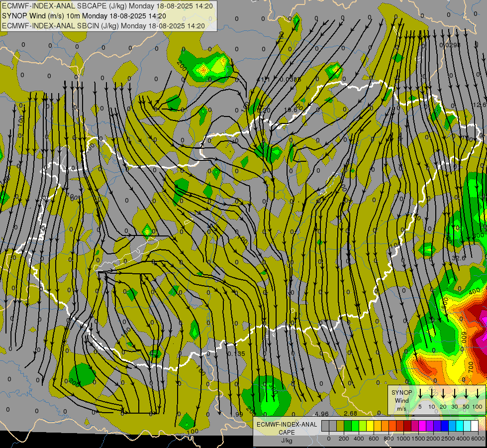Click the CAPE label in the legend
This screenshot has height=448, width=487.
click(287, 433)
